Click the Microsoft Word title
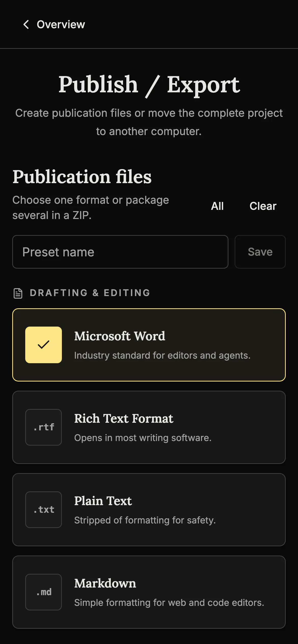The height and width of the screenshot is (644, 298). click(120, 336)
